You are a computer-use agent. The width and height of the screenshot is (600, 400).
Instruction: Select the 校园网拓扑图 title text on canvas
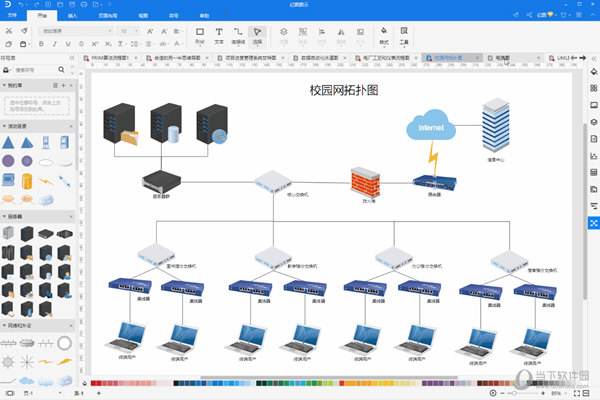pyautogui.click(x=344, y=90)
